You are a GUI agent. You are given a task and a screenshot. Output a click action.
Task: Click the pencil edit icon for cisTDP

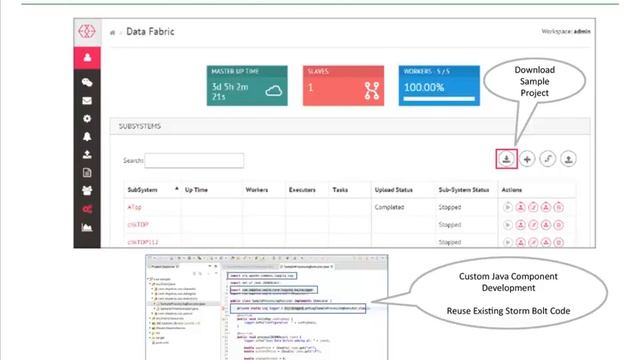[x=533, y=225]
